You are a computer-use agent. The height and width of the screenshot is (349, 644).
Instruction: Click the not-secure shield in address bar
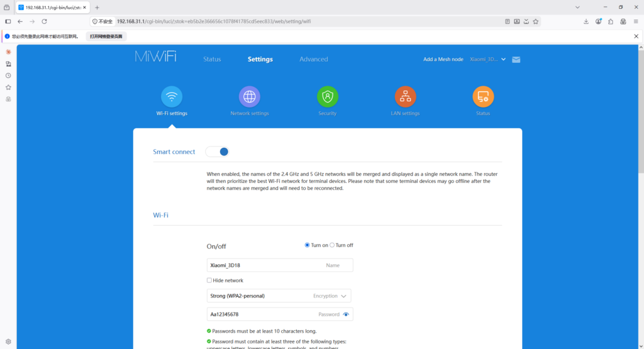95,21
